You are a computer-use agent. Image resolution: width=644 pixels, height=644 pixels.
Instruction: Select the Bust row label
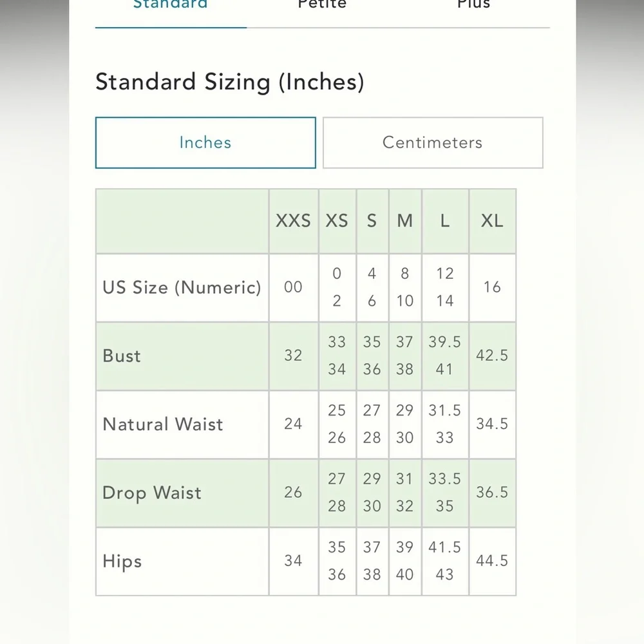(x=122, y=355)
